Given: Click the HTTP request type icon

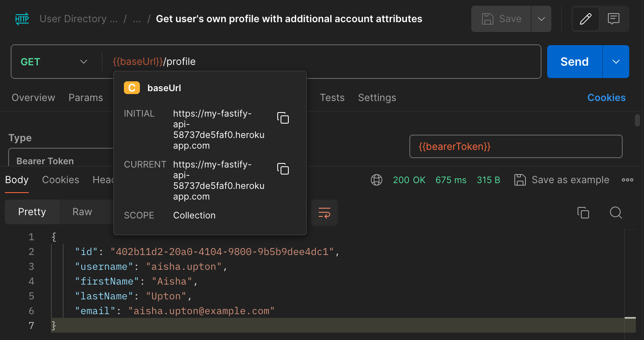Looking at the screenshot, I should (22, 19).
